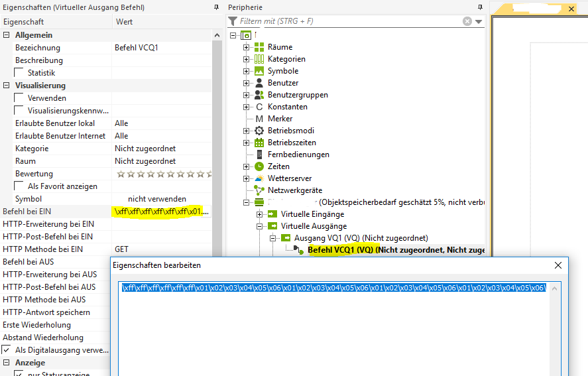This screenshot has width=588, height=376.
Task: Close the Eigenschaften bearbeiten dialog
Action: point(558,265)
